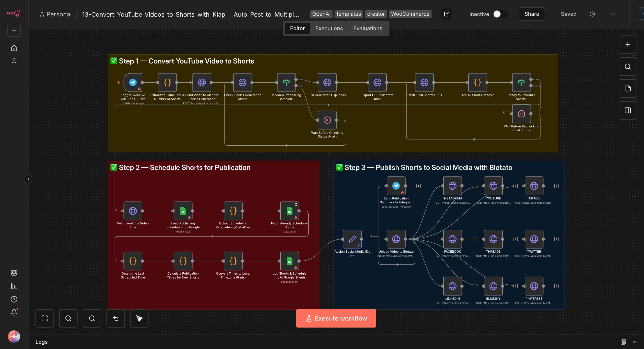Expand the left sidebar chevron
Viewport: 644px width, 349px height.
coord(28,179)
